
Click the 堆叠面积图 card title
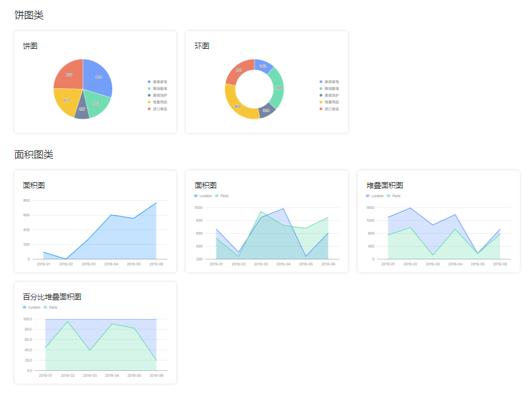click(385, 186)
